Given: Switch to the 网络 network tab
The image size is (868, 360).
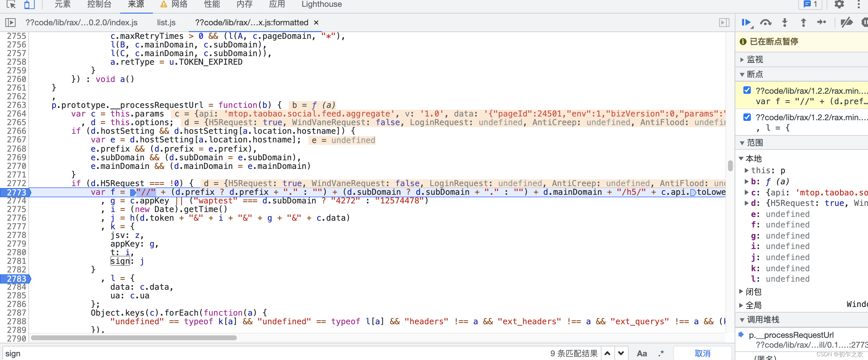Looking at the screenshot, I should [x=179, y=4].
